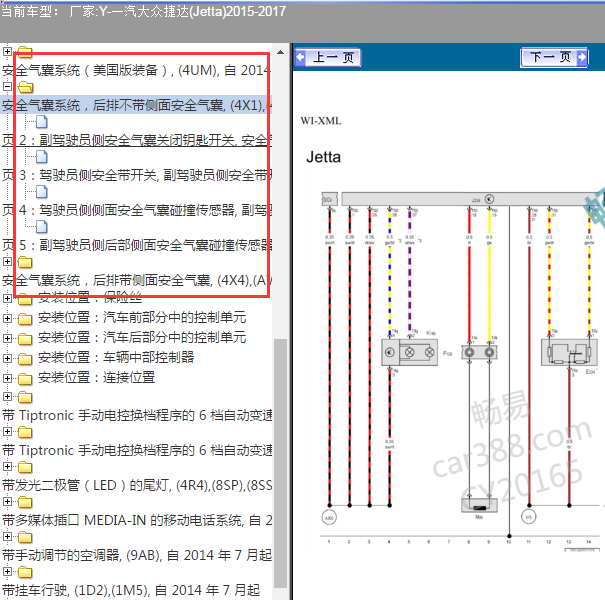Select 安全气囊系统，后排不带侧面安全气囊 (4X1) tree row

pos(137,105)
